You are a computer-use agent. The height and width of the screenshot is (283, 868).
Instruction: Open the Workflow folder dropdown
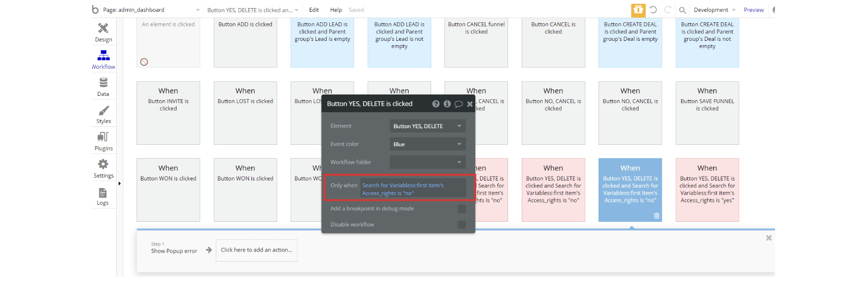click(427, 162)
